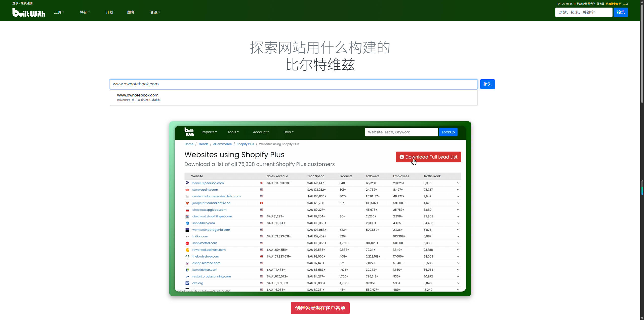
Task: Expand the akc.org row chevron
Action: coord(458,283)
